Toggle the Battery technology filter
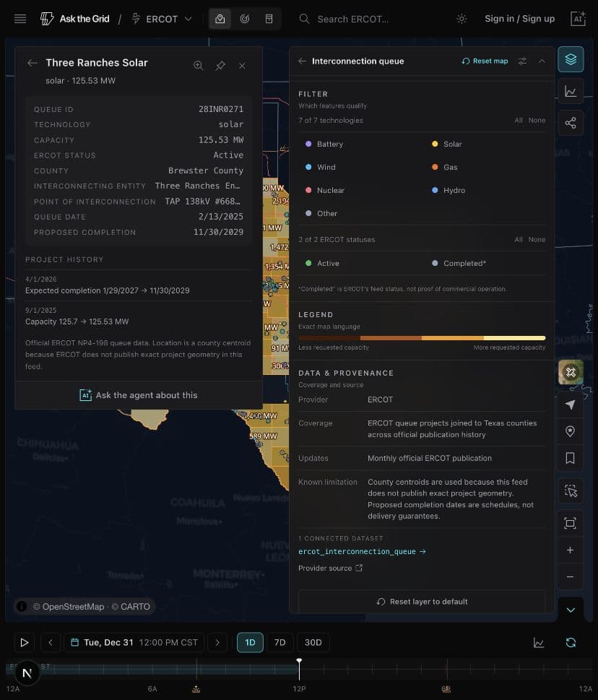This screenshot has width=598, height=700. [324, 144]
